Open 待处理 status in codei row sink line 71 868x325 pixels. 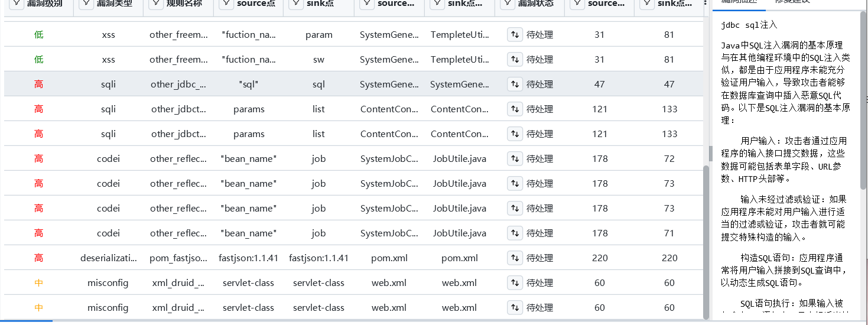tap(539, 233)
